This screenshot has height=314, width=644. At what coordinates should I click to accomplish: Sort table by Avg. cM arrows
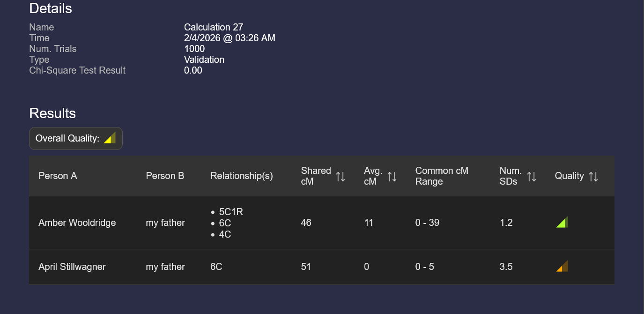pos(392,176)
